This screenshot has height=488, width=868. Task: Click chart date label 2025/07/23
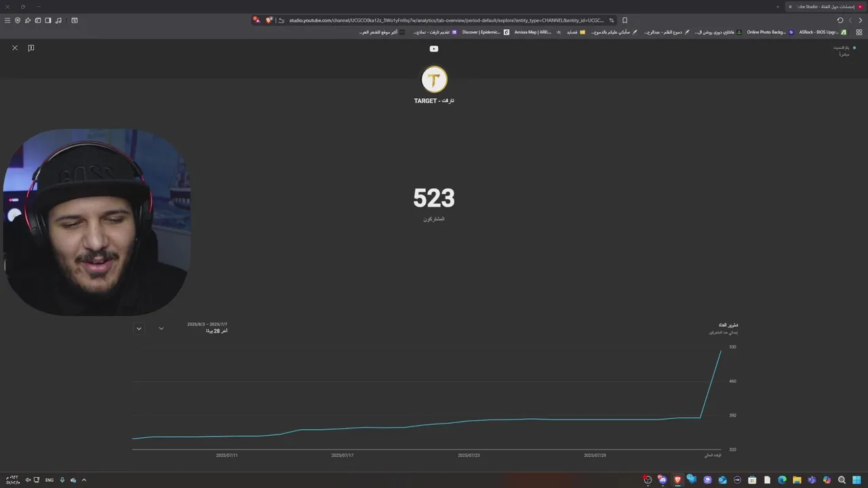click(469, 455)
